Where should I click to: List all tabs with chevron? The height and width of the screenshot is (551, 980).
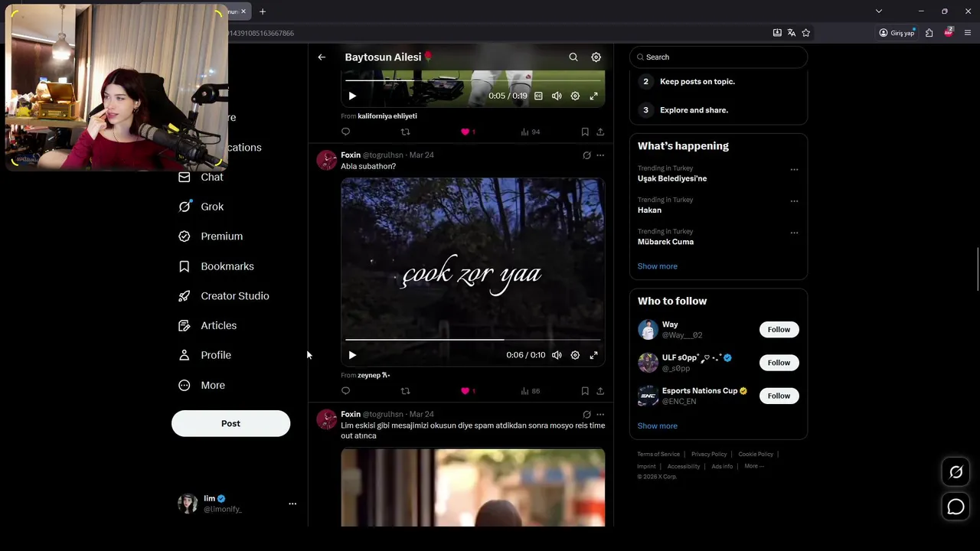pos(879,11)
